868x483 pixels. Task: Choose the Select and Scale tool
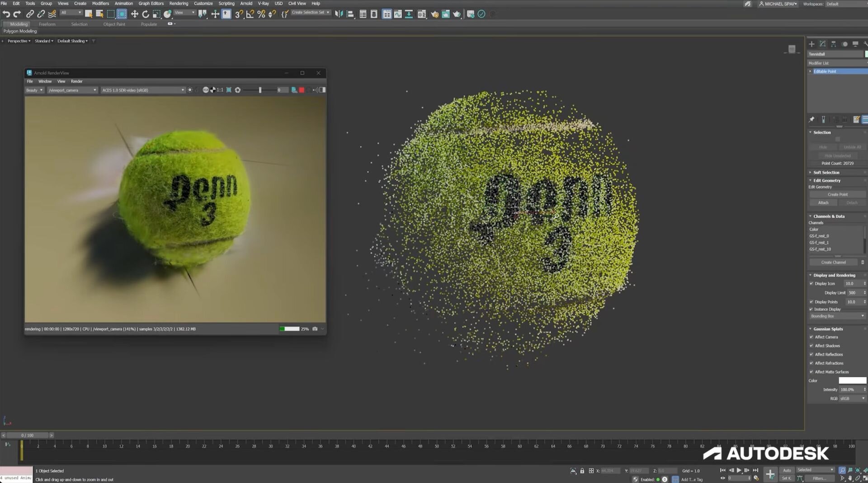[156, 14]
